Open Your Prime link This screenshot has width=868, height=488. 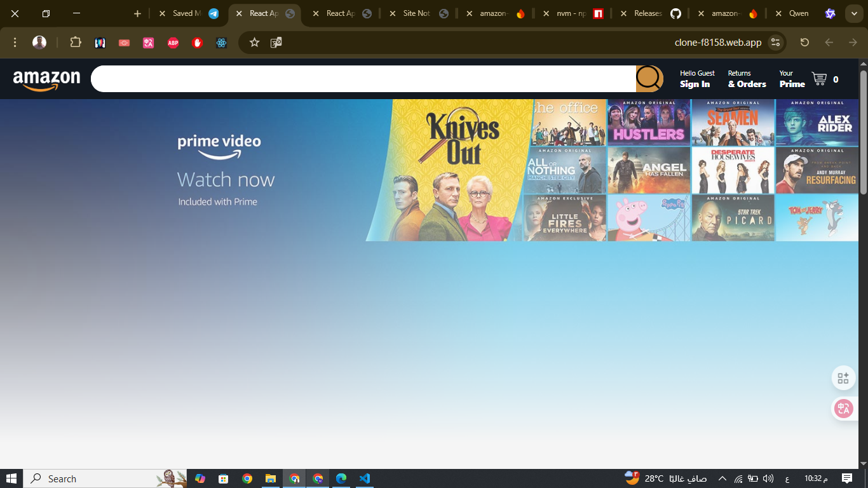point(792,79)
